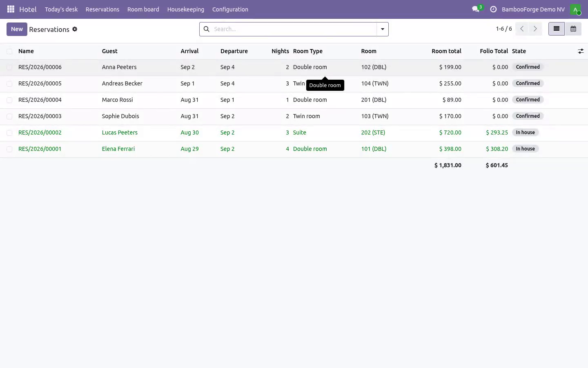The image size is (588, 368).
Task: Open the apps grid menu icon
Action: [11, 9]
